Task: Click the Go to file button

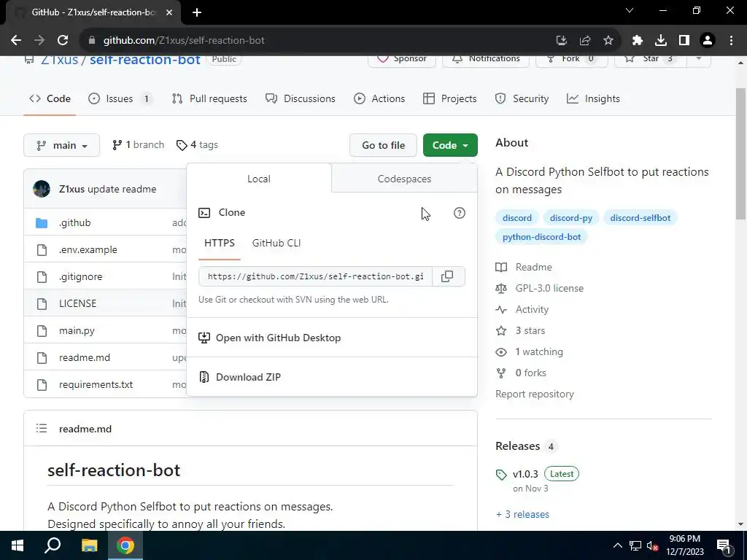Action: coord(383,145)
